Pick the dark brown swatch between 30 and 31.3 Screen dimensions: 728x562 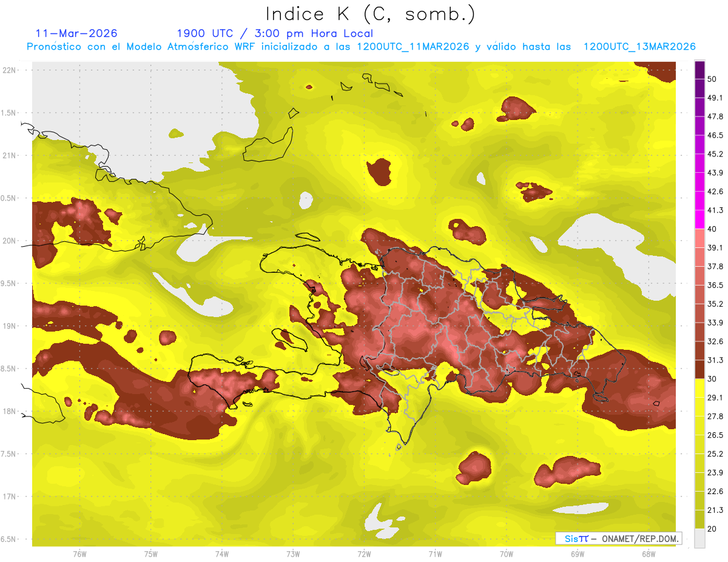[699, 369]
